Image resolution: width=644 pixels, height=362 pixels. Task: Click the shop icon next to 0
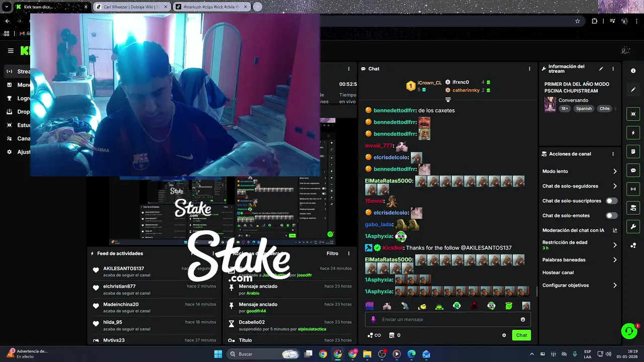[x=391, y=335]
